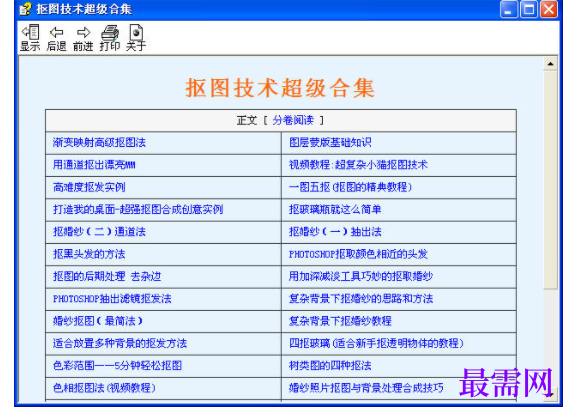Open 抠婚纱(一)抽出法 link
The width and height of the screenshot is (571, 414).
[335, 232]
